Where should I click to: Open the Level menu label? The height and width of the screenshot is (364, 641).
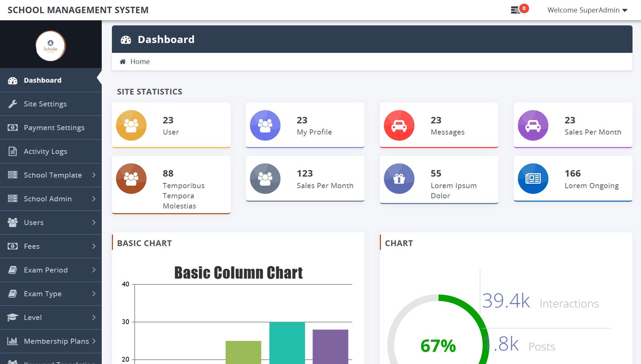click(x=33, y=318)
